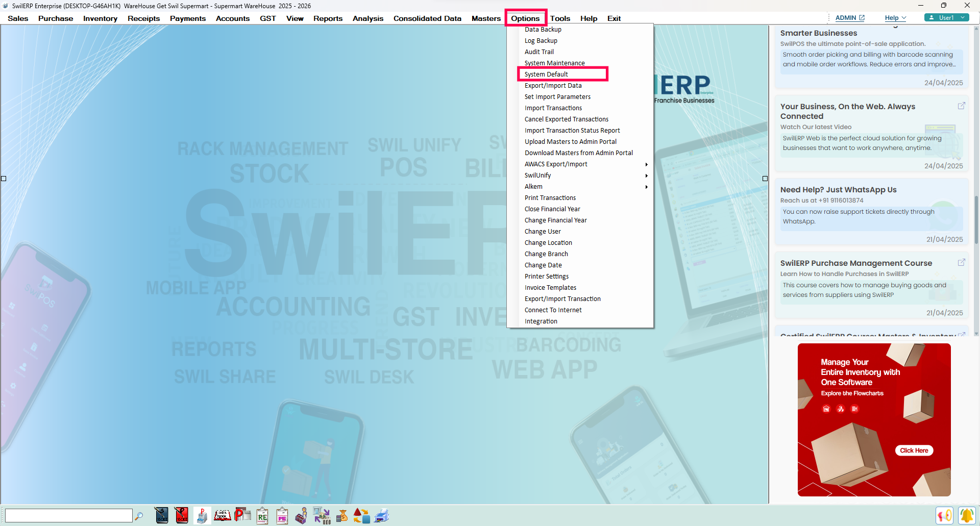Image resolution: width=980 pixels, height=526 pixels.
Task: Click the megaphone announcement icon
Action: pos(944,515)
